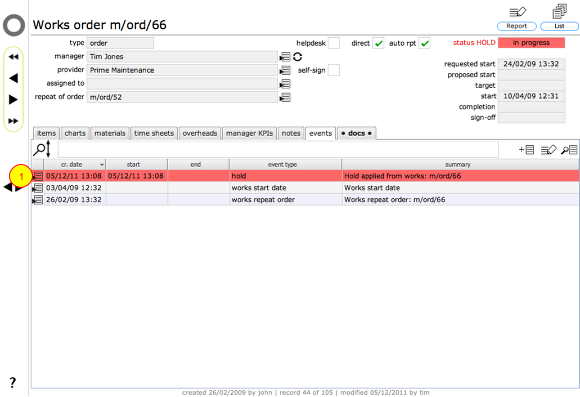580x397 pixels.
Task: Switch to the events tab
Action: point(320,133)
